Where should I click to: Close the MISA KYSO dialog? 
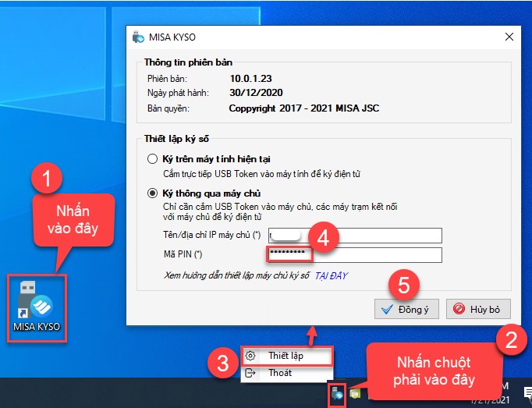click(509, 37)
